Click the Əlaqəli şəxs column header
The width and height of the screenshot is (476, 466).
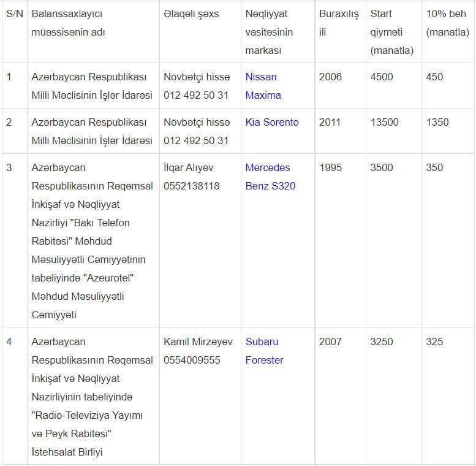191,13
